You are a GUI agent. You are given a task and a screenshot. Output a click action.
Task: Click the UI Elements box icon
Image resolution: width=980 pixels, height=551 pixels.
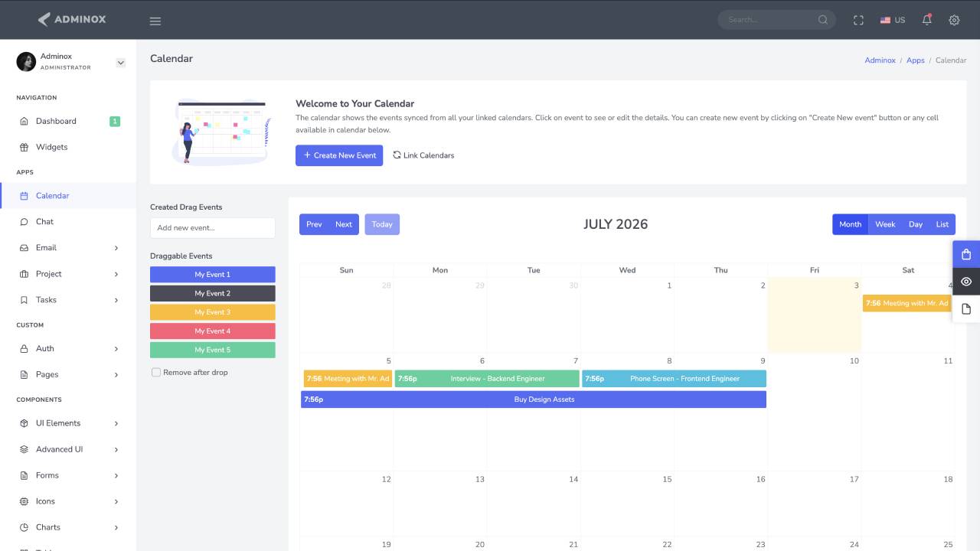pos(24,423)
